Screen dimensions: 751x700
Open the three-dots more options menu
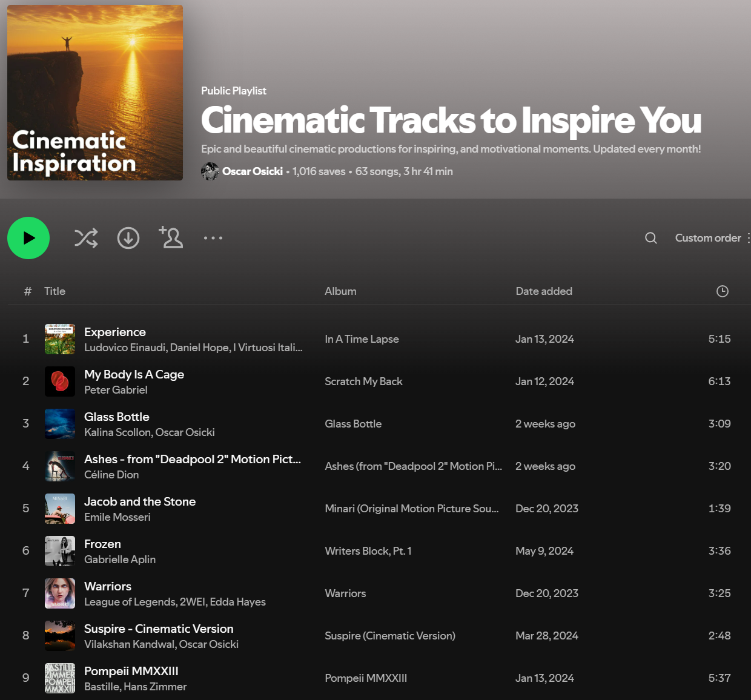[x=213, y=238]
